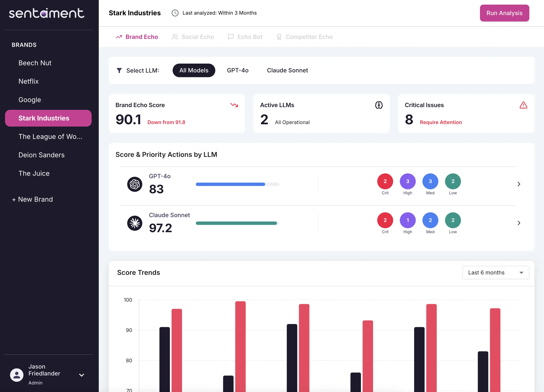544x392 pixels.
Task: Click GPT-4o blue Med badge
Action: click(x=430, y=181)
